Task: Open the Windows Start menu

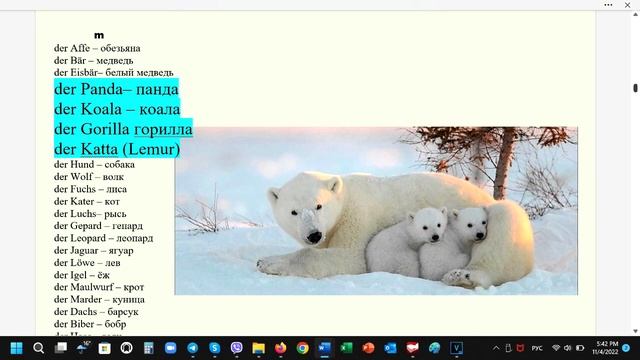Action: [x=16, y=348]
